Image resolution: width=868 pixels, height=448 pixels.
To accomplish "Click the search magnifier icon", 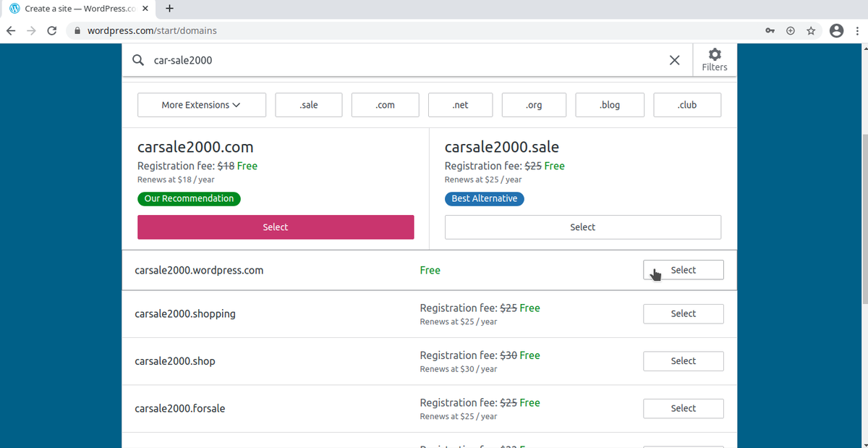I will pyautogui.click(x=137, y=60).
